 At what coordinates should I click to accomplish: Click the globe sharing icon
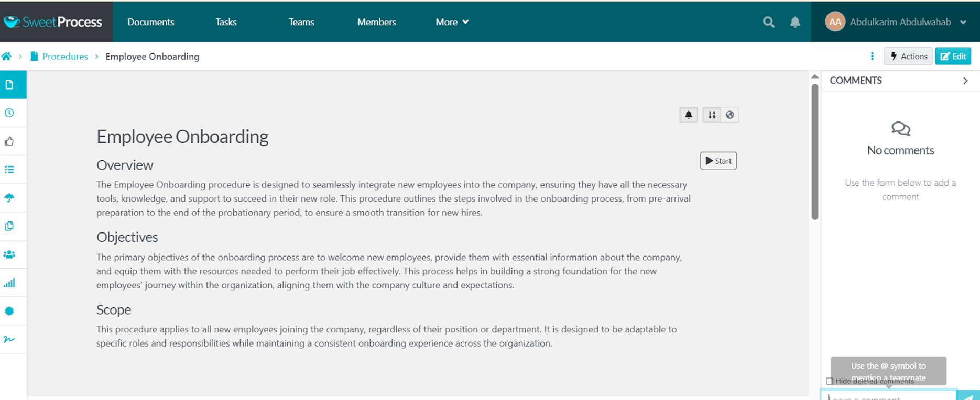[x=730, y=115]
